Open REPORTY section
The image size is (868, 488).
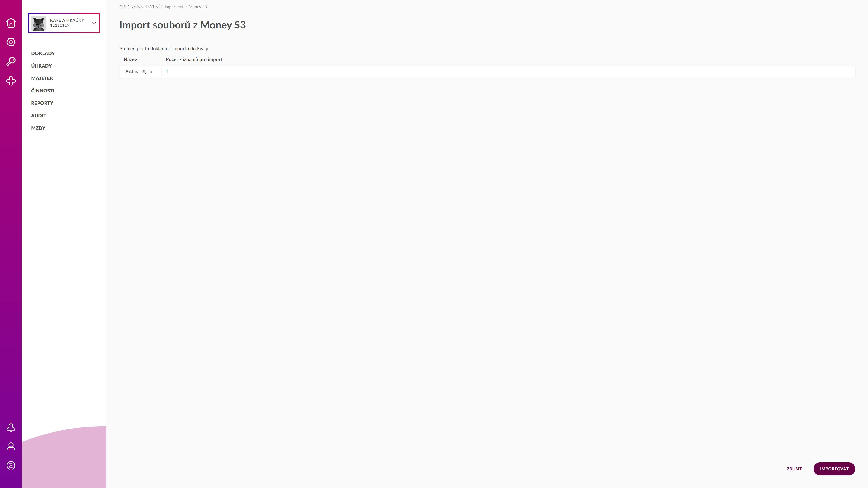42,103
